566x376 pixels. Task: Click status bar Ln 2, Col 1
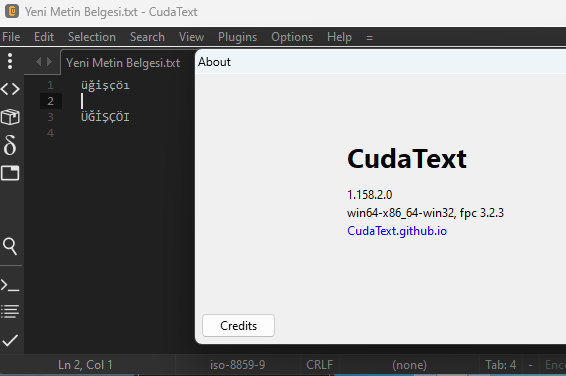(85, 365)
